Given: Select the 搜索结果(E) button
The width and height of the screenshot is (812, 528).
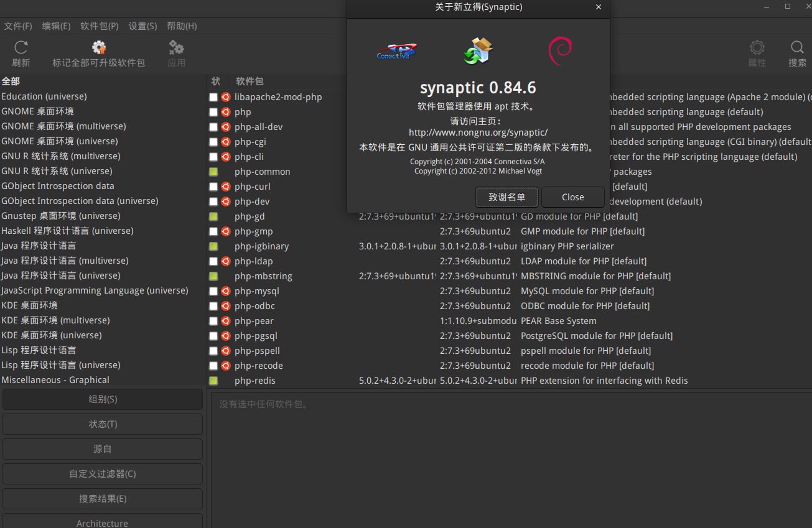Looking at the screenshot, I should pyautogui.click(x=103, y=499).
